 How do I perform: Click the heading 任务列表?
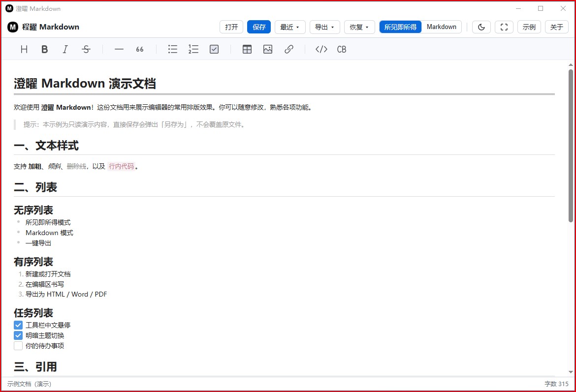pos(33,313)
